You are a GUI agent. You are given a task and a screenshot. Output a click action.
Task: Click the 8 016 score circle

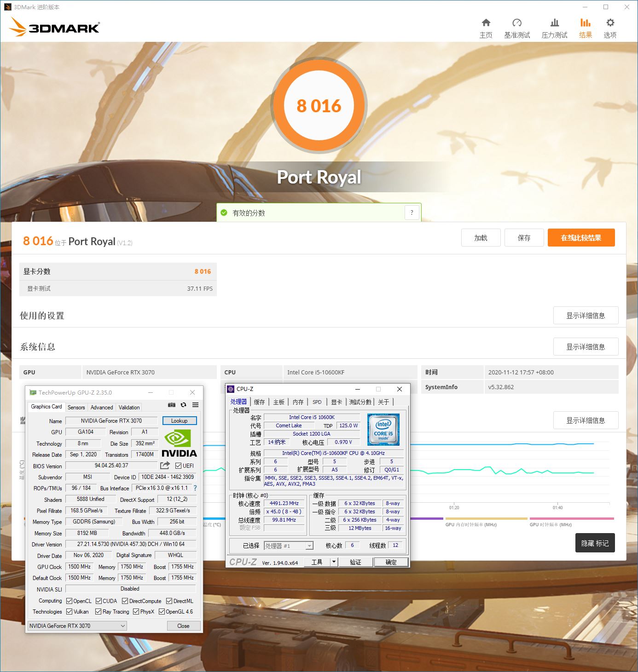coord(319,105)
